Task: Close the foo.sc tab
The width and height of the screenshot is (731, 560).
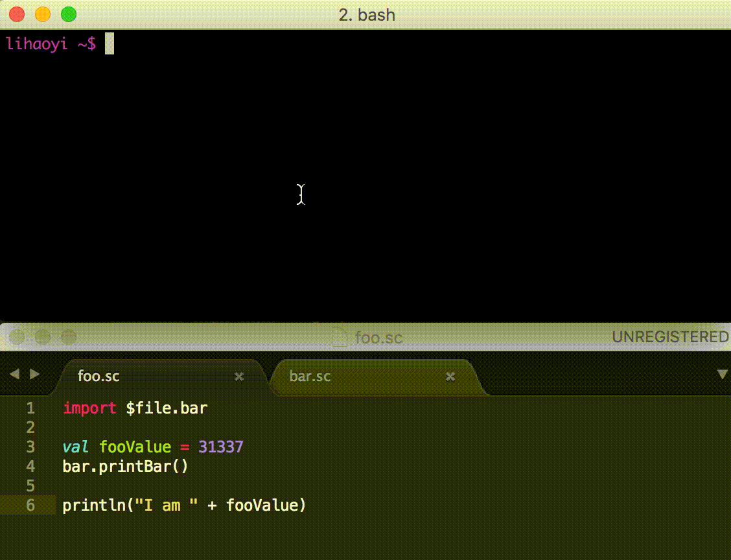Action: [x=238, y=377]
